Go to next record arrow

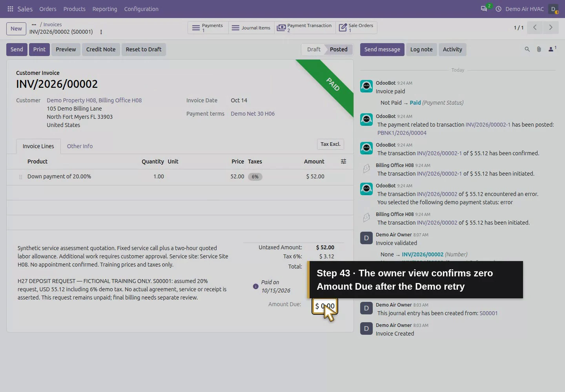pos(550,27)
